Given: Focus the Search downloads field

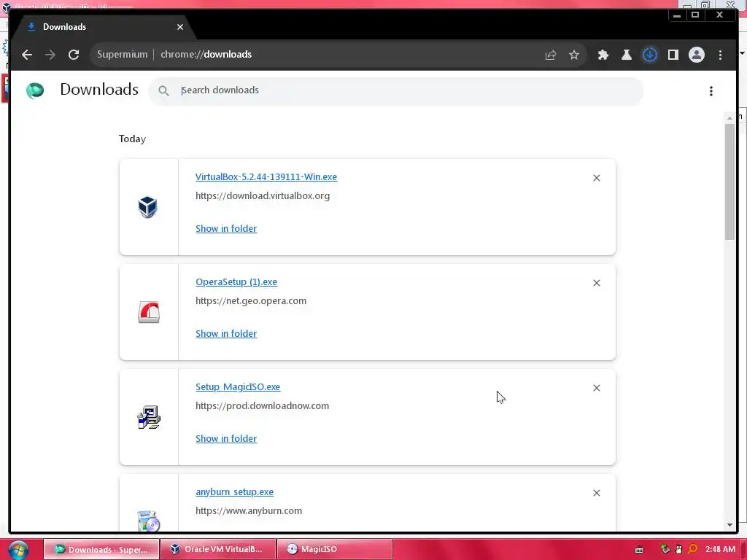Looking at the screenshot, I should [395, 90].
